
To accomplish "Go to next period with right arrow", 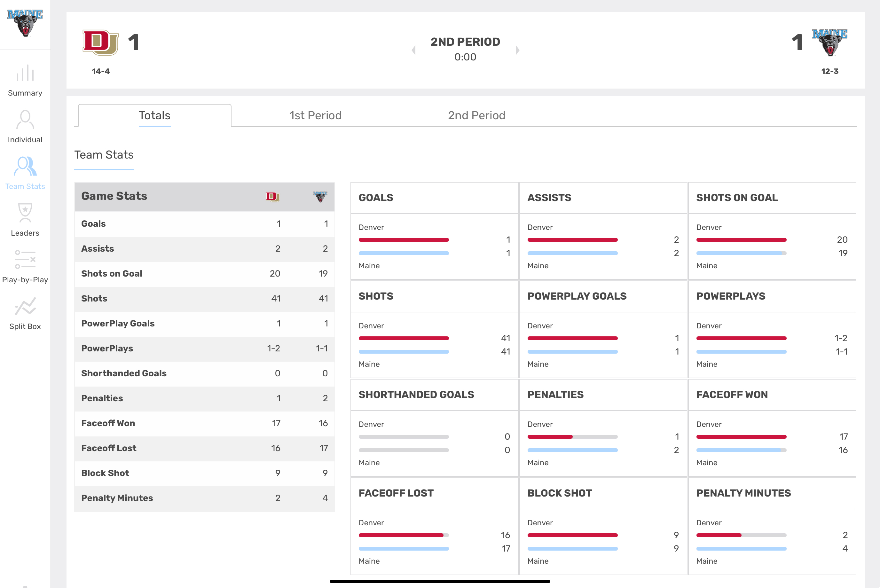I will click(x=517, y=50).
